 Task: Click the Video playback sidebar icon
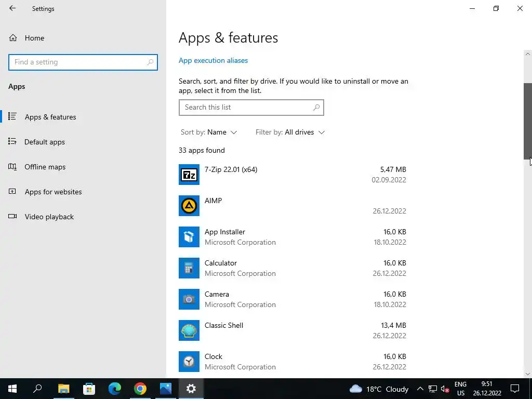(x=12, y=216)
